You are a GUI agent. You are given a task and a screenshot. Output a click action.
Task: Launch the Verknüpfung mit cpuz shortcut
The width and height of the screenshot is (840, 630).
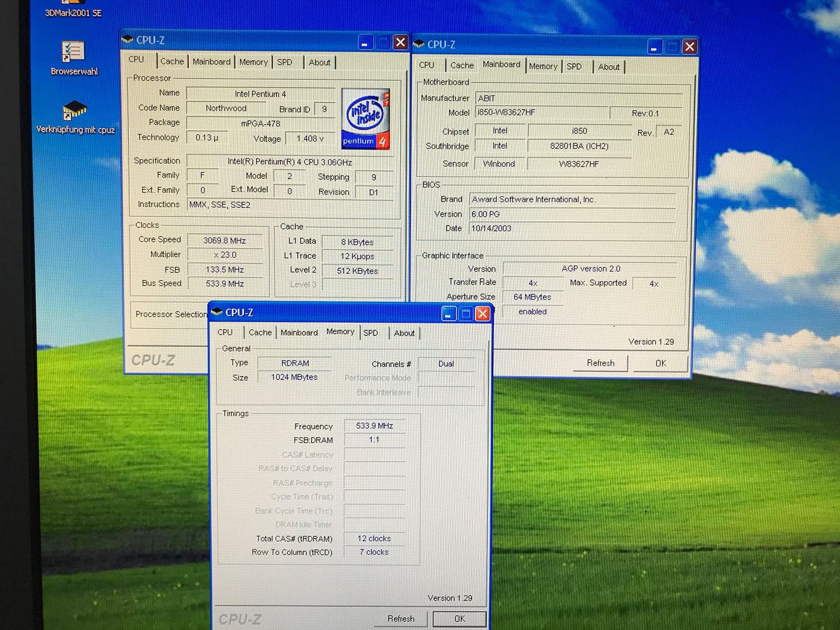click(x=75, y=118)
